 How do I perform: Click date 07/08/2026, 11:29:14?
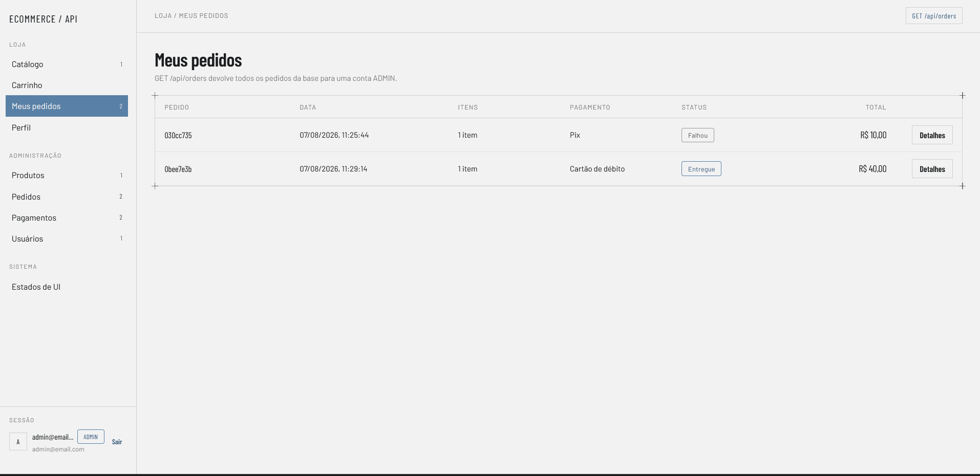tap(333, 169)
